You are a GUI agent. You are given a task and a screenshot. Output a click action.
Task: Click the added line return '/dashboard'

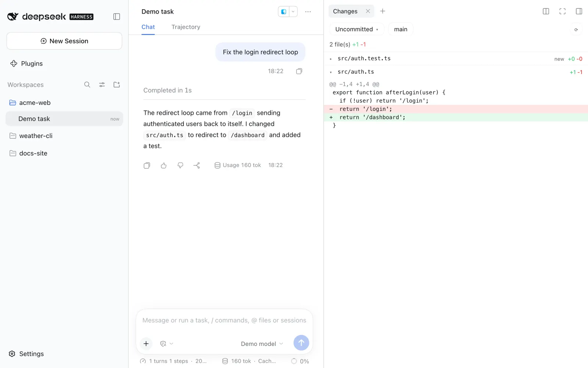click(x=456, y=117)
